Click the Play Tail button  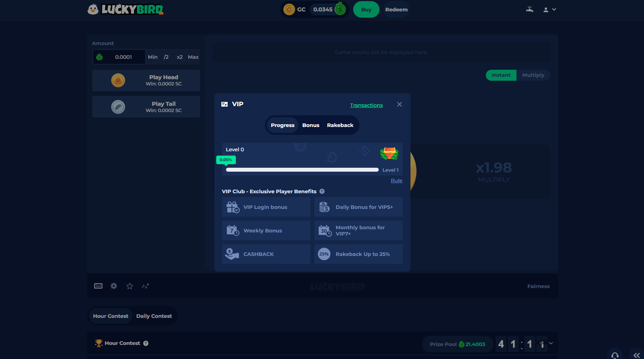[146, 107]
